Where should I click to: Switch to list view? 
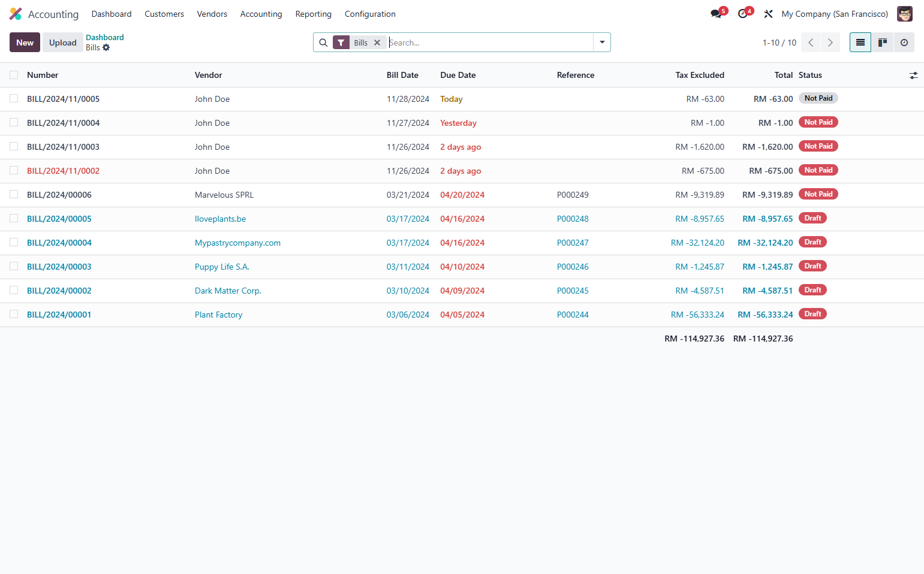[x=860, y=43]
